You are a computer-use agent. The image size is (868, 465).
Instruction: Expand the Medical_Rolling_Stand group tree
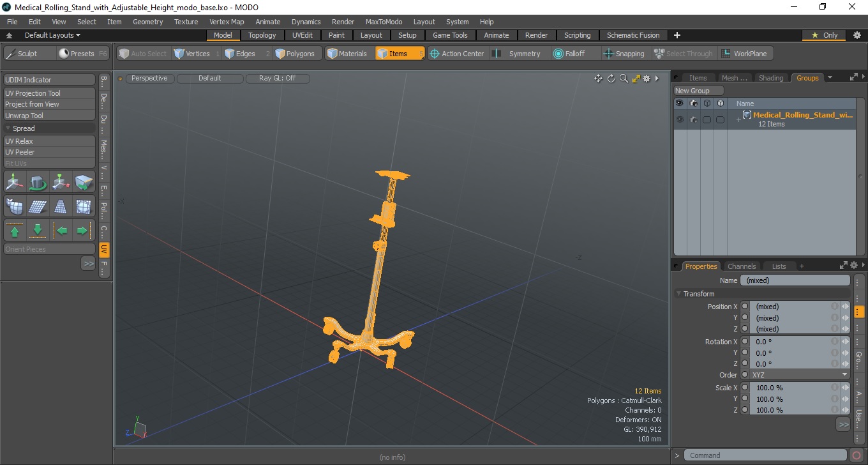[x=738, y=119]
